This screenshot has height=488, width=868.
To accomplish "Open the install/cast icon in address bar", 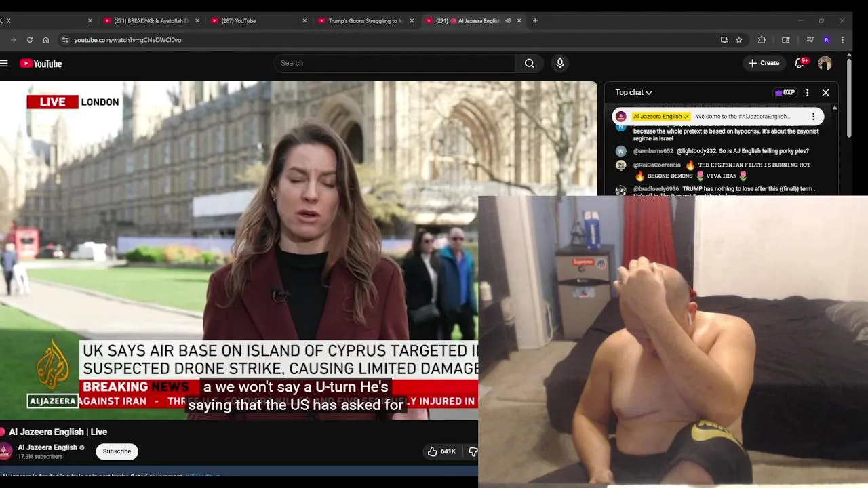I will tap(724, 40).
